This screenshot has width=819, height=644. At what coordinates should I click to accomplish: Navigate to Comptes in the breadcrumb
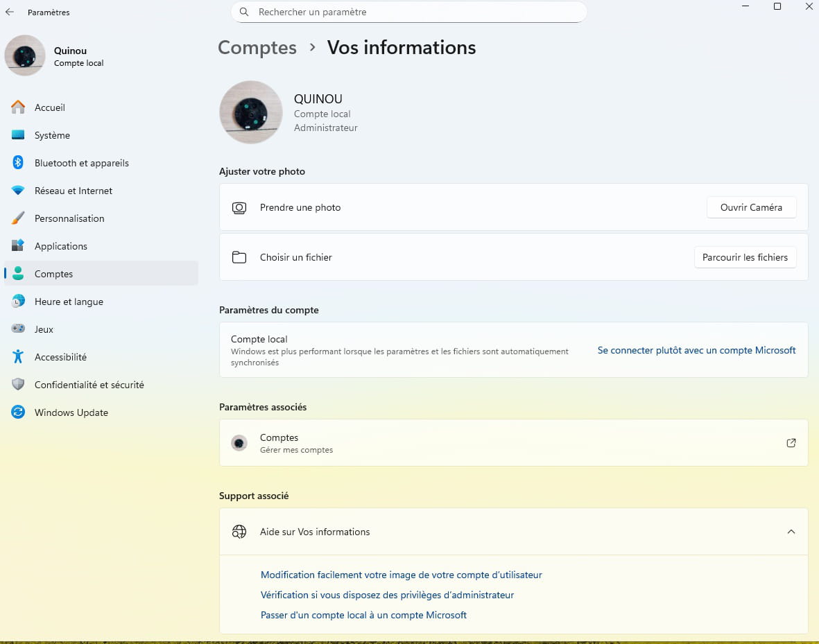[257, 47]
